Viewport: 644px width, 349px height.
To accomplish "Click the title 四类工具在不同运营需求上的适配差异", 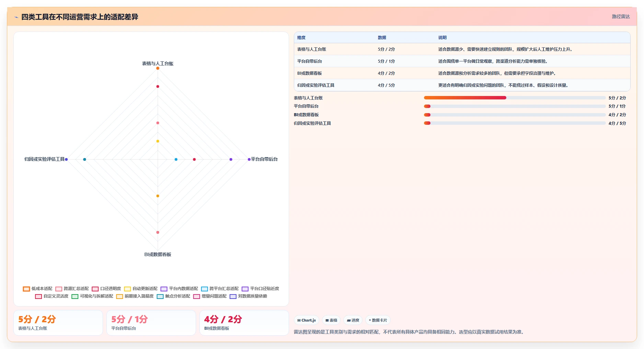I will (80, 17).
